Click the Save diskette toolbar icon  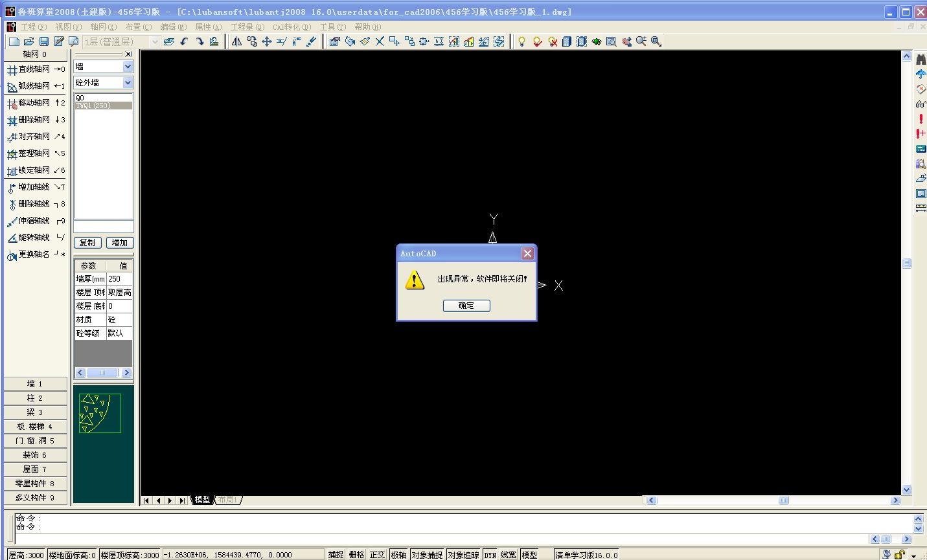(x=43, y=41)
